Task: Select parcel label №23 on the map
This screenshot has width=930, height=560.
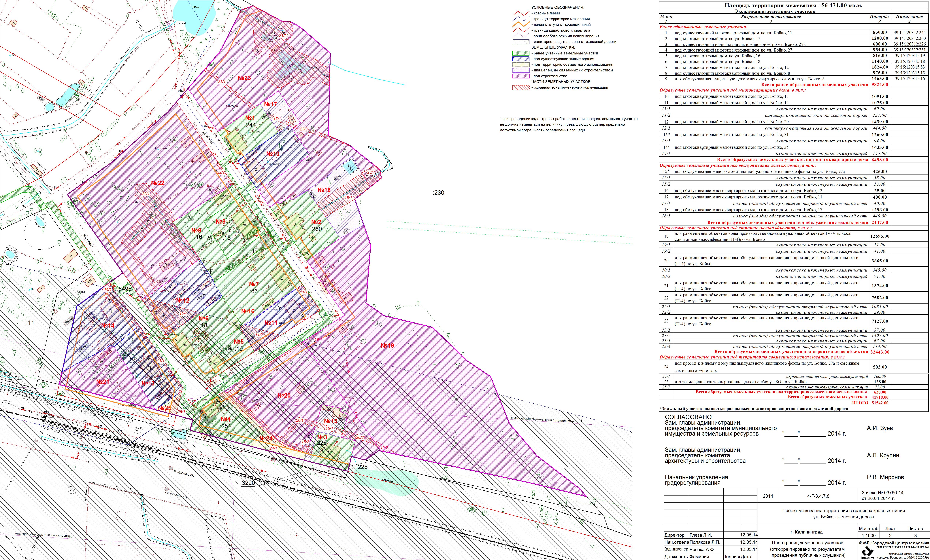Action: point(244,78)
